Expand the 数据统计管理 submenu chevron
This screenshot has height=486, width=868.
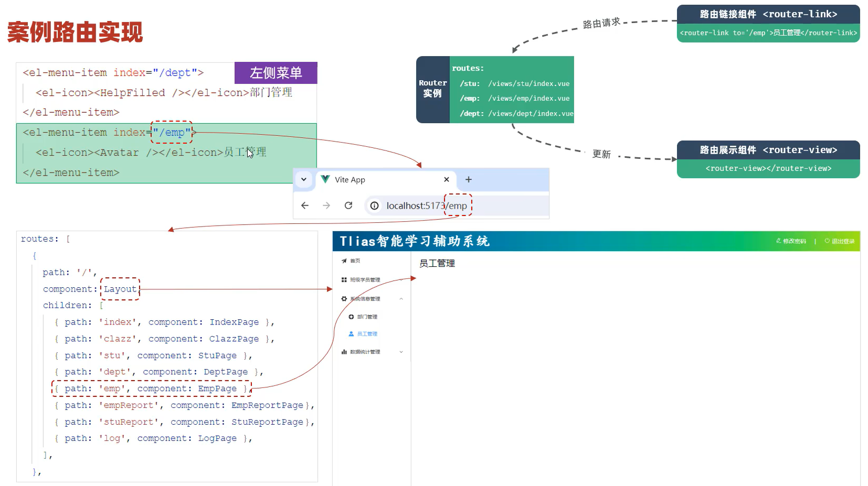pos(401,352)
